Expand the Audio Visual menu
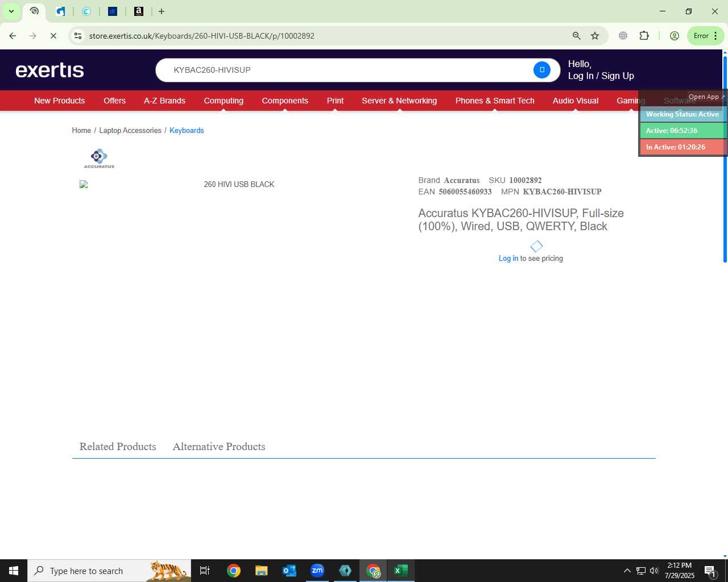Screen dimensions: 728x582 pos(576,101)
